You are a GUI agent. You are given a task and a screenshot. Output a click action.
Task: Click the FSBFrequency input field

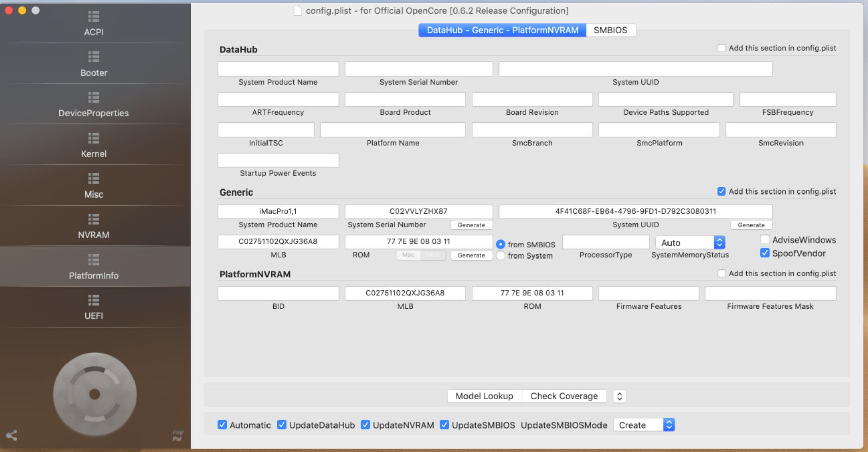(788, 99)
